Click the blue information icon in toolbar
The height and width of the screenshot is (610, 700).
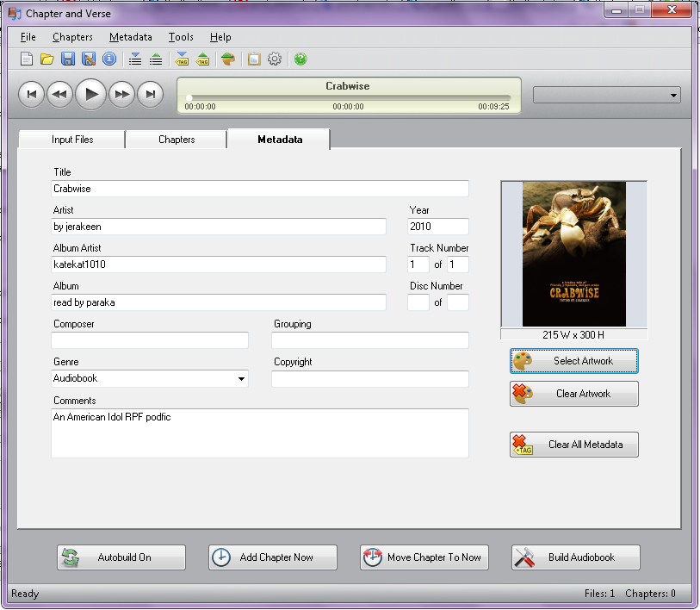pos(109,59)
